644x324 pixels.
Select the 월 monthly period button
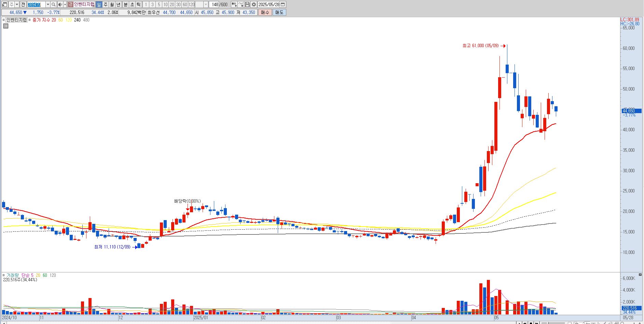112,4
